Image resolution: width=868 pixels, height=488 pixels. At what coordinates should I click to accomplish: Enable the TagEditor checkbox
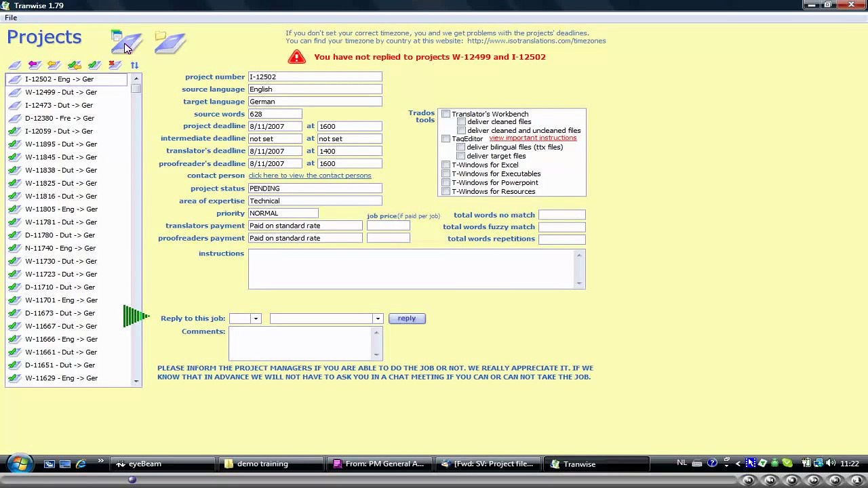coord(446,139)
